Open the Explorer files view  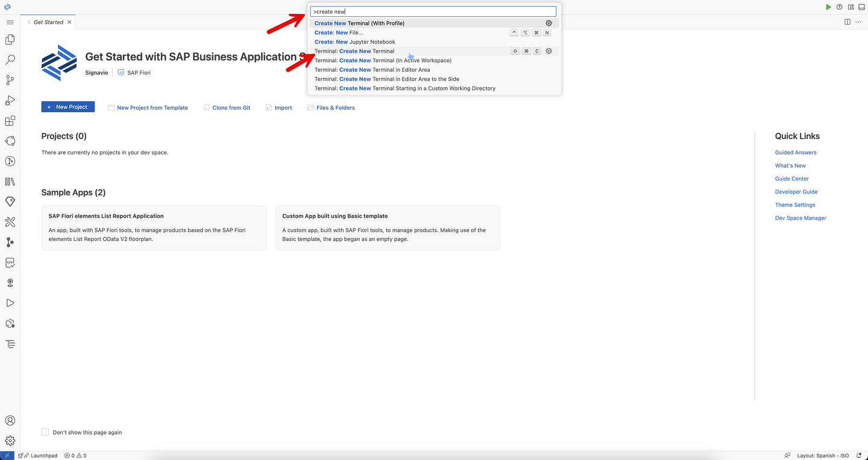click(x=10, y=40)
